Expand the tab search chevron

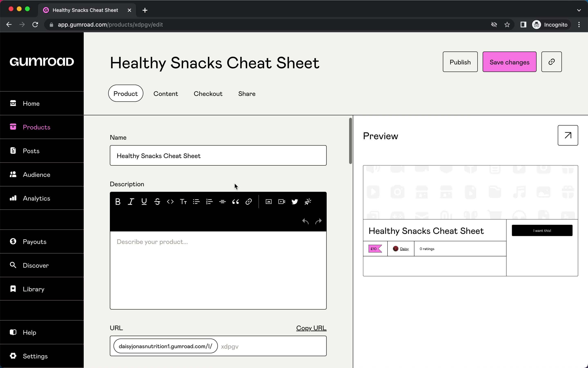(x=579, y=10)
